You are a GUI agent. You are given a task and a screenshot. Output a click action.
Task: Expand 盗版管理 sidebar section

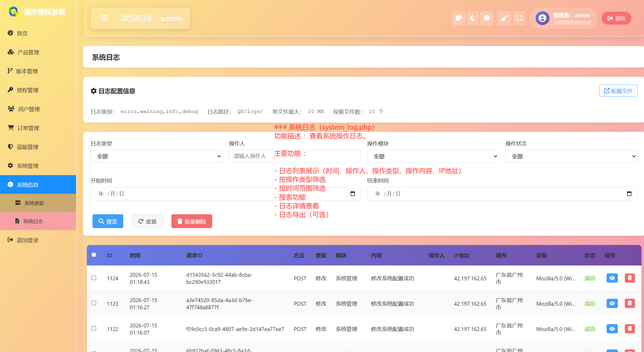(38, 147)
